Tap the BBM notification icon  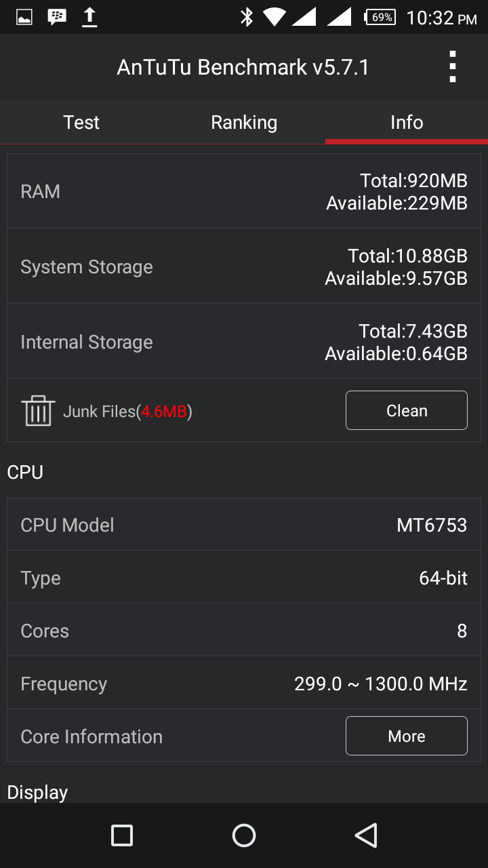pos(57,17)
